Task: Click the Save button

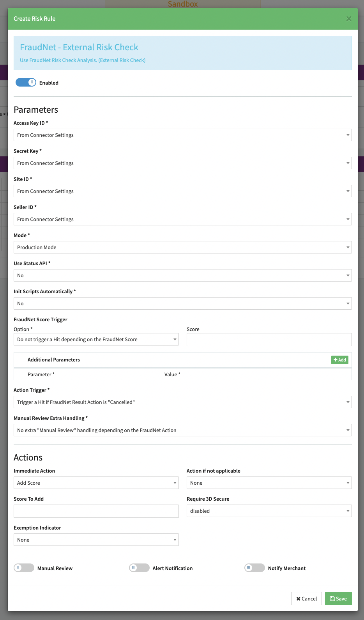Action: [338, 599]
